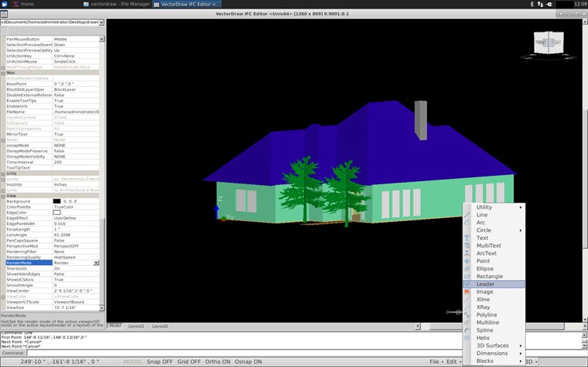This screenshot has height=367, width=588.
Task: Toggle Grid OFF in the status bar
Action: tap(189, 362)
